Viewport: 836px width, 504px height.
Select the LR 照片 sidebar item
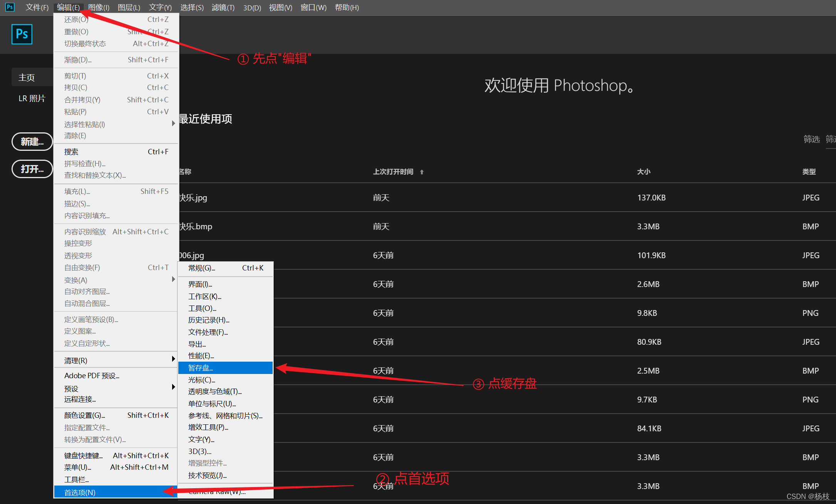[x=32, y=98]
